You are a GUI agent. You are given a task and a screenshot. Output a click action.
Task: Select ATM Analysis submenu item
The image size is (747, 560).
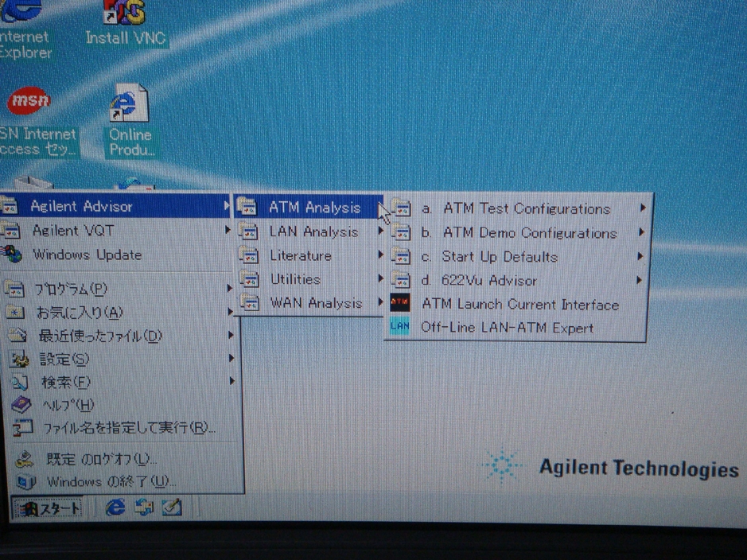click(309, 207)
